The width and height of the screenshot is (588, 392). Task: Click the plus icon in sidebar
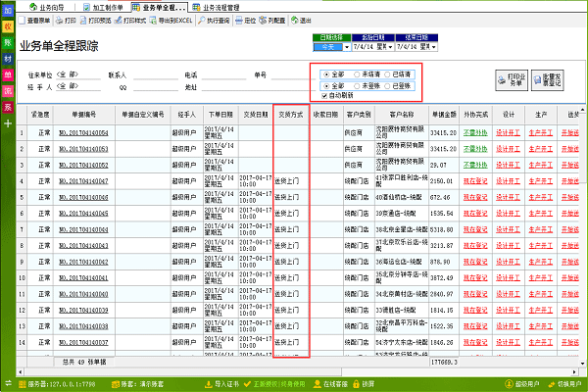[8, 123]
